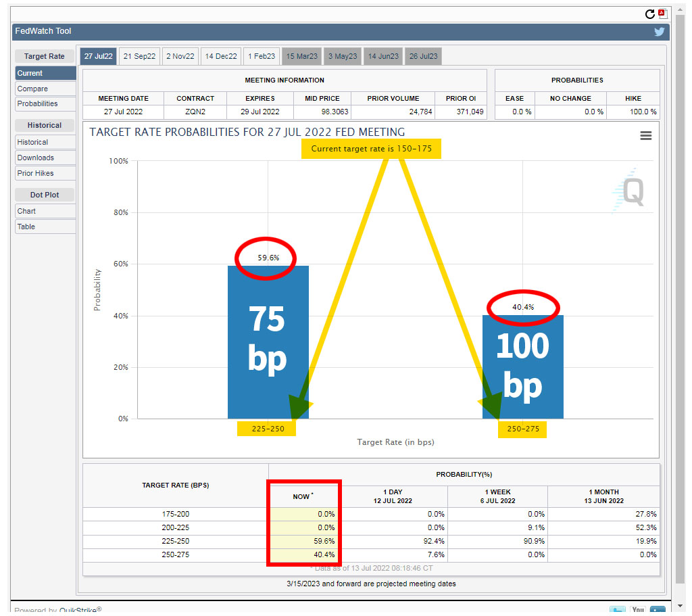Switch to the 21 Sep22 meeting tab
This screenshot has height=616, width=692.
click(x=139, y=56)
